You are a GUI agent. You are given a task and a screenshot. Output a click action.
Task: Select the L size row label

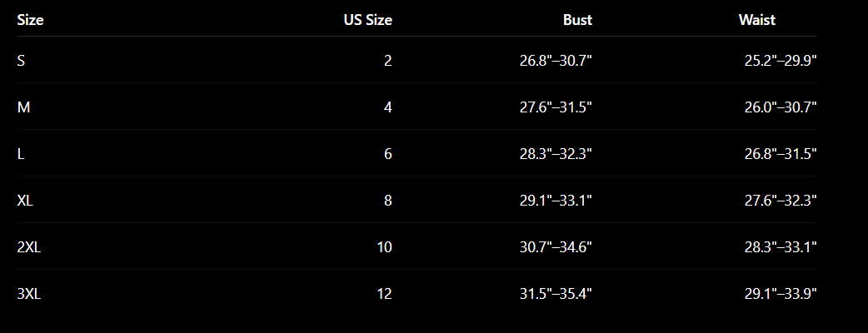click(x=21, y=153)
